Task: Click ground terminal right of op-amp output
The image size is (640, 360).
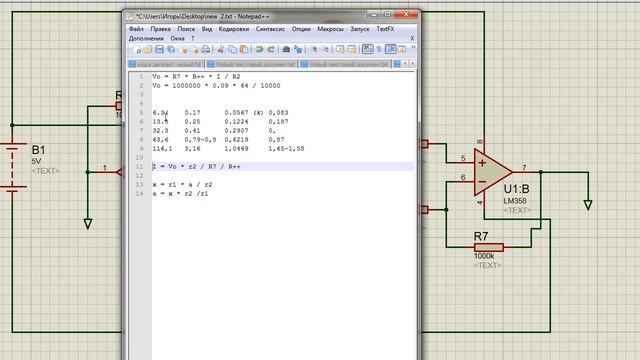Action: click(588, 204)
